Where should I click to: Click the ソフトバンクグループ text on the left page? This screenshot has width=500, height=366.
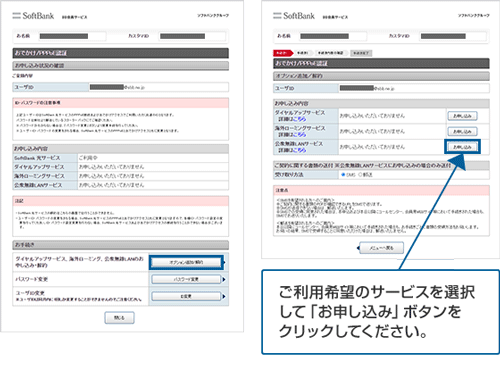(x=213, y=15)
